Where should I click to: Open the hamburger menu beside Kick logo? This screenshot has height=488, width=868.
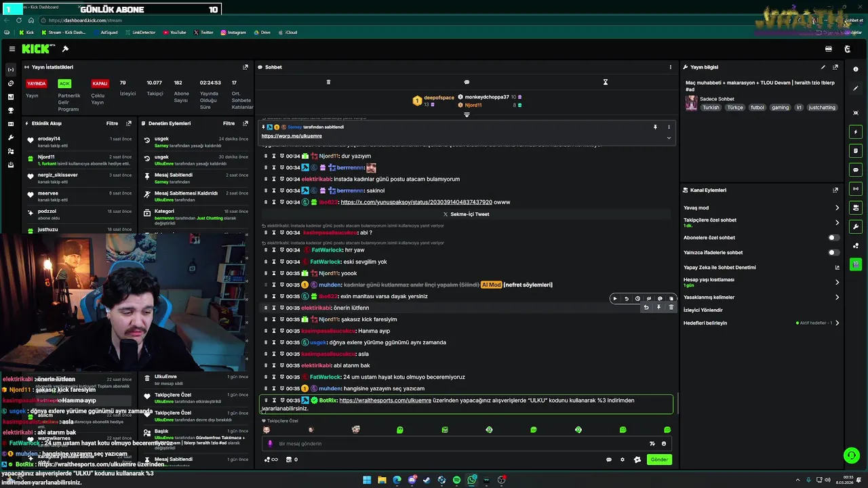[12, 49]
